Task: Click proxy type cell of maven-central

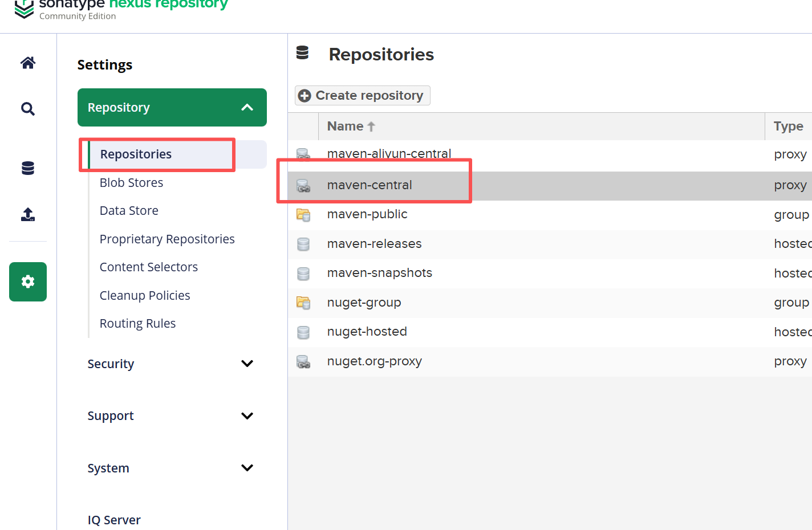Action: [790, 186]
